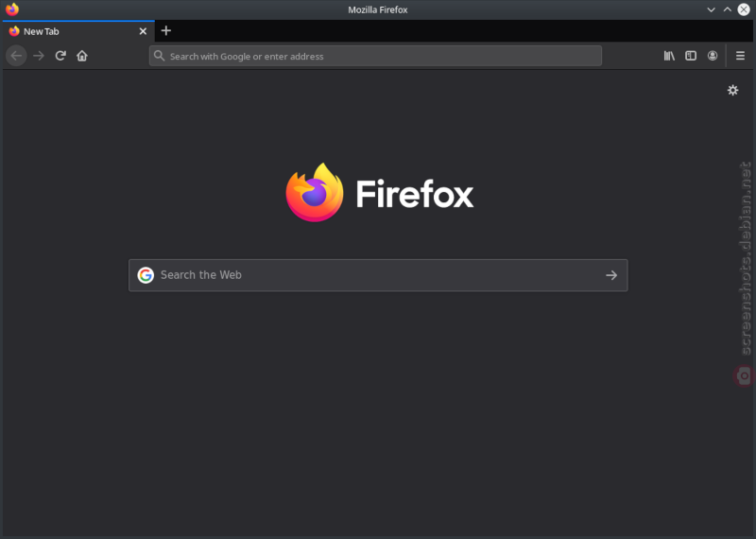Focus the address bar search field
Screen dimensions: 756x539
click(375, 56)
